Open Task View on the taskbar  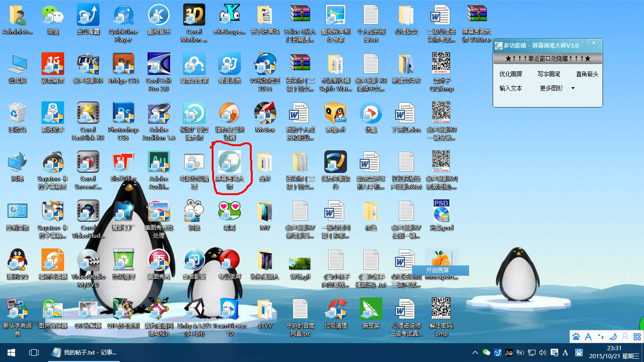pos(34,353)
